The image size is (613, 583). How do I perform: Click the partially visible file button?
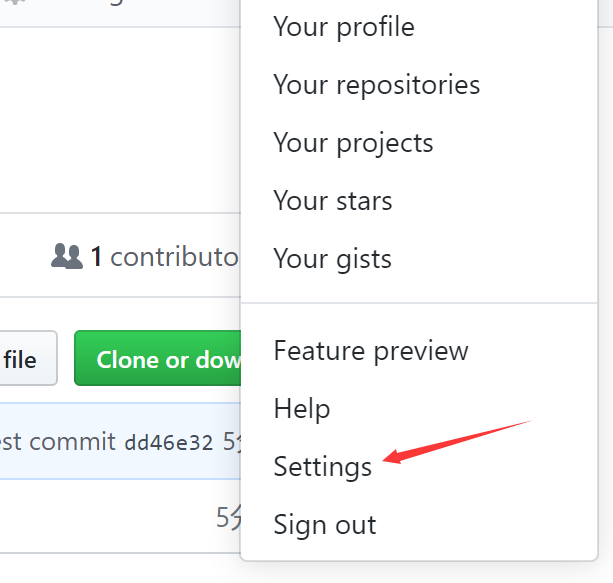27,358
